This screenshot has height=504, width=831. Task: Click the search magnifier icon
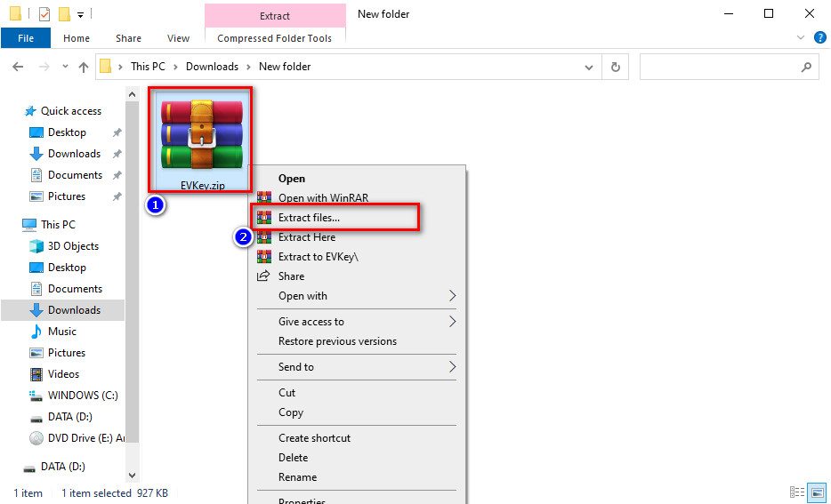coord(806,68)
